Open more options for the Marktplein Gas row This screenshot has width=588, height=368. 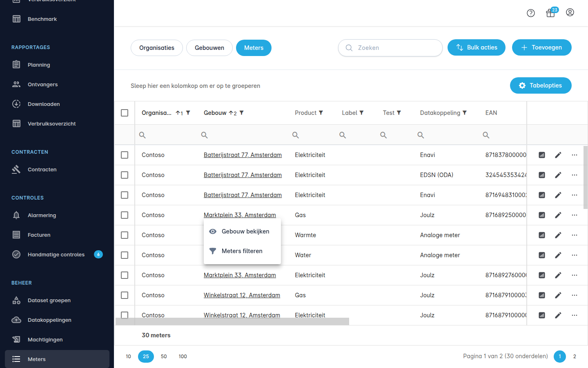575,215
